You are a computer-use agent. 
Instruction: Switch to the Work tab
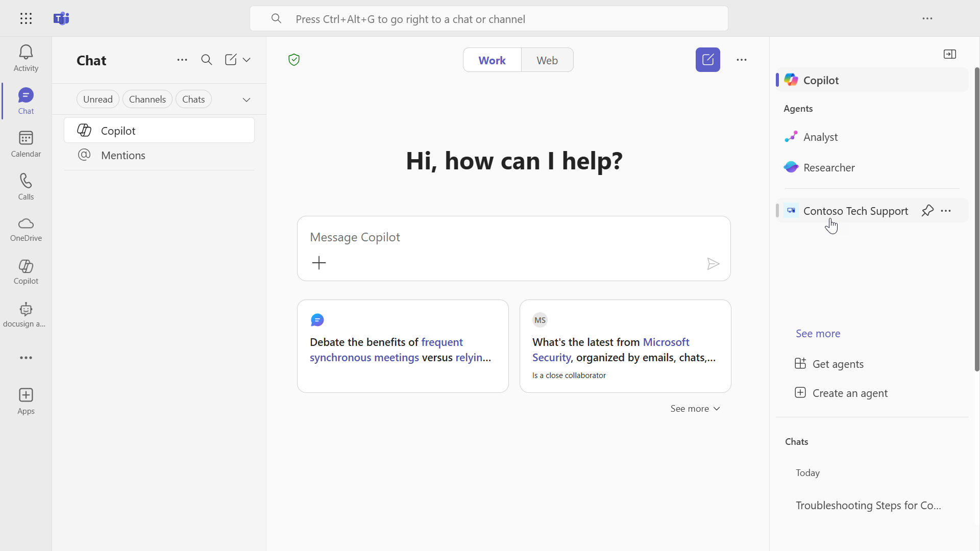click(x=492, y=60)
